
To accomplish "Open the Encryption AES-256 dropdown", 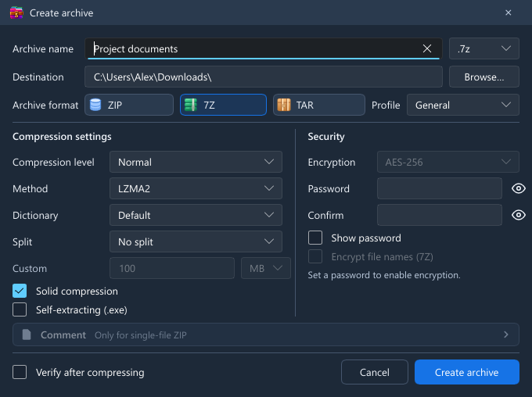I will pos(448,162).
